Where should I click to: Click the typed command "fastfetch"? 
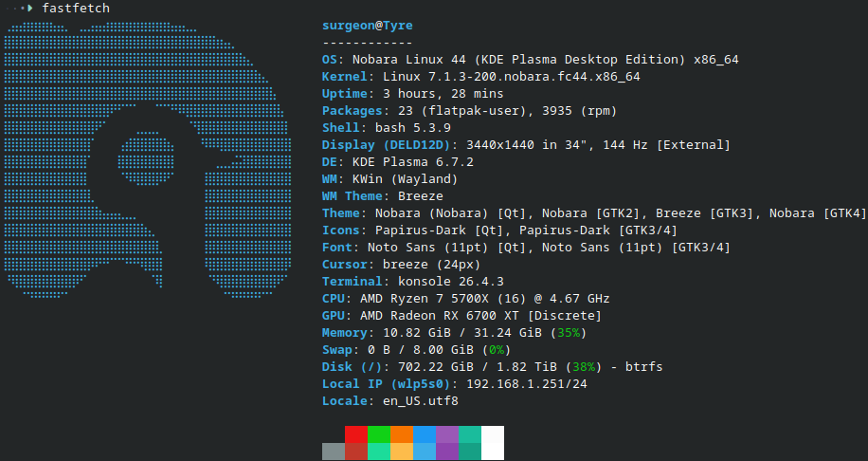click(76, 9)
